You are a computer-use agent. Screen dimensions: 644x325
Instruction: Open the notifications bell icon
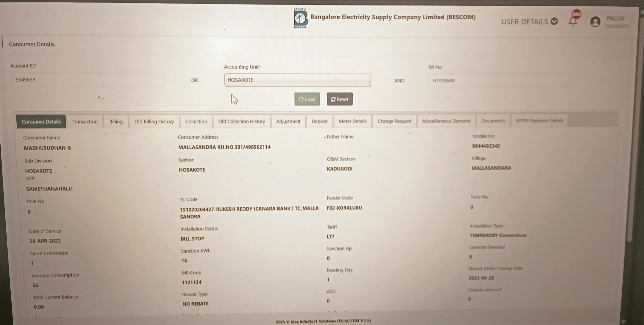[x=573, y=21]
